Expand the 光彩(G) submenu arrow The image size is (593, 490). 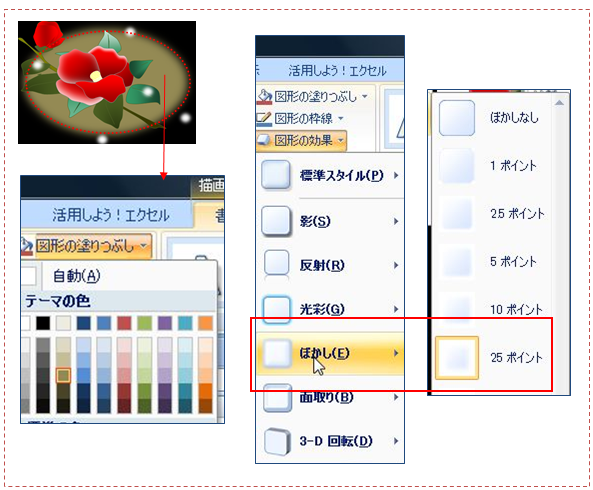tap(396, 309)
